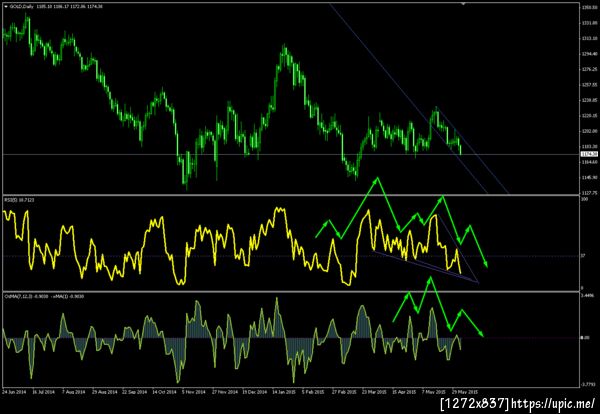Click the 15 Apr 2015 date label
Viewport: 600px width, 414px height.
[404, 392]
